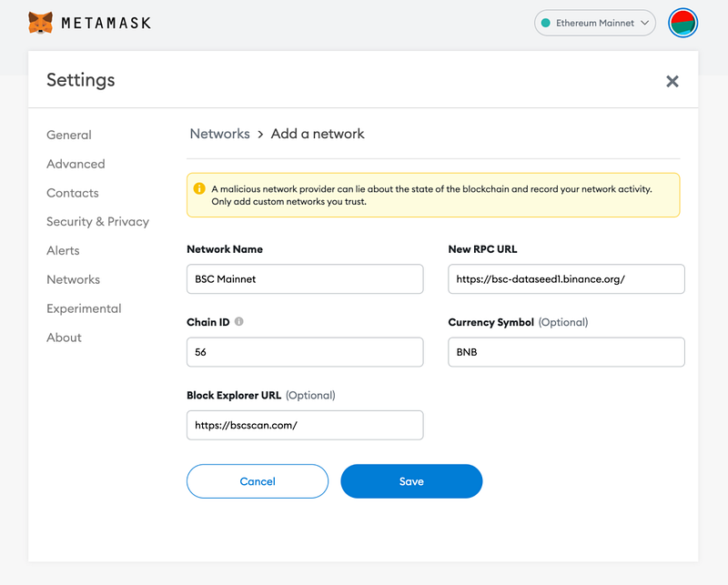Focus the Network Name field
This screenshot has height=585, width=728.
[x=305, y=279]
